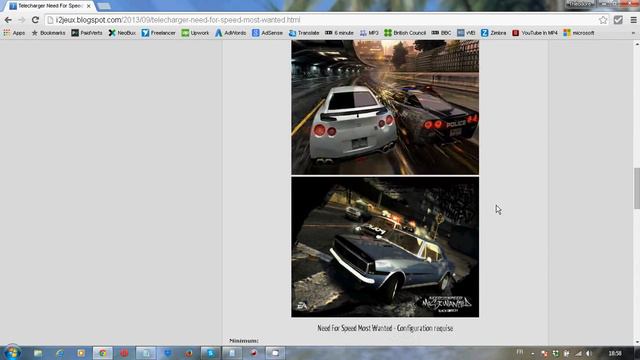Open the Translate bookmark
The width and height of the screenshot is (640, 360).
point(304,33)
